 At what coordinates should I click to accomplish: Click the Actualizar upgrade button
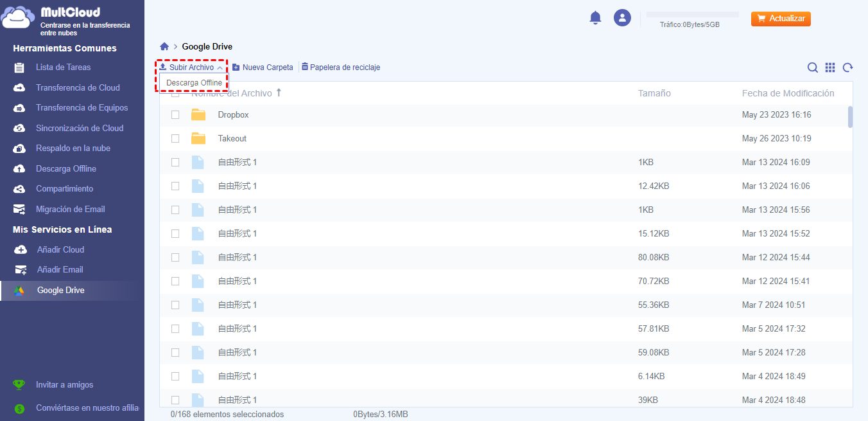point(781,19)
